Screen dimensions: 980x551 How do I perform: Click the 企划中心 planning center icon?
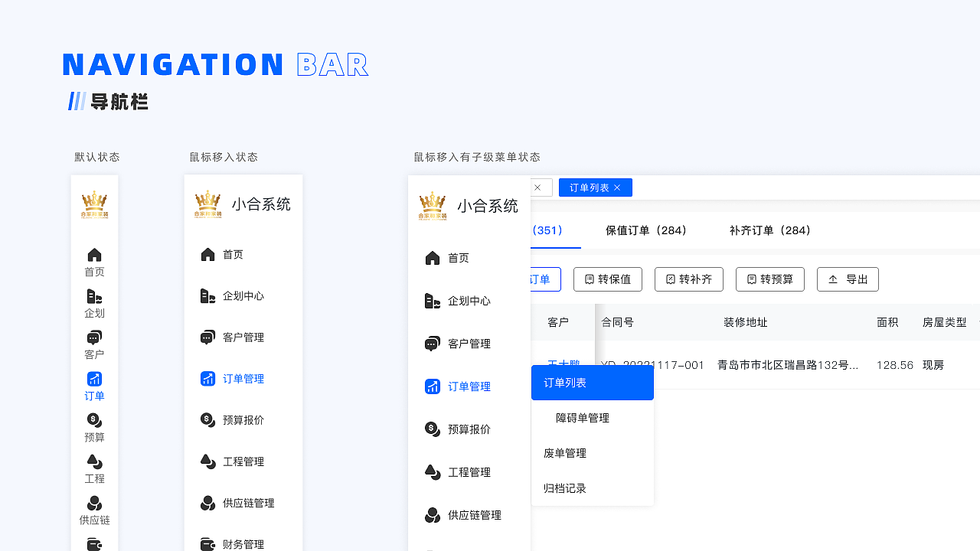tap(207, 295)
